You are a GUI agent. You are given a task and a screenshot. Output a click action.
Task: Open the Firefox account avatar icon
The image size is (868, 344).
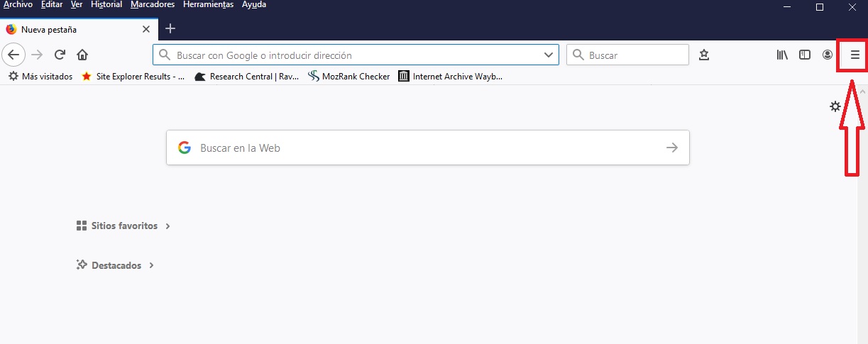coord(828,55)
